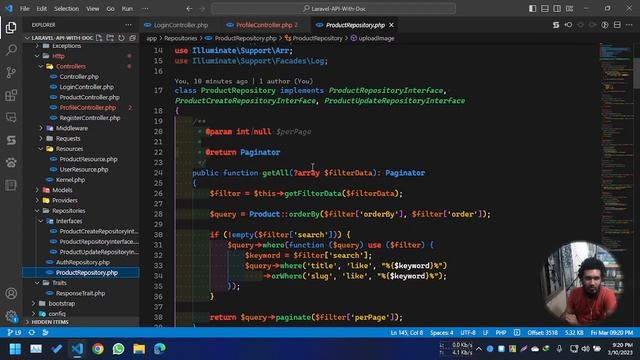The image size is (640, 360).
Task: Open the Selection menu
Action: tap(66, 9)
